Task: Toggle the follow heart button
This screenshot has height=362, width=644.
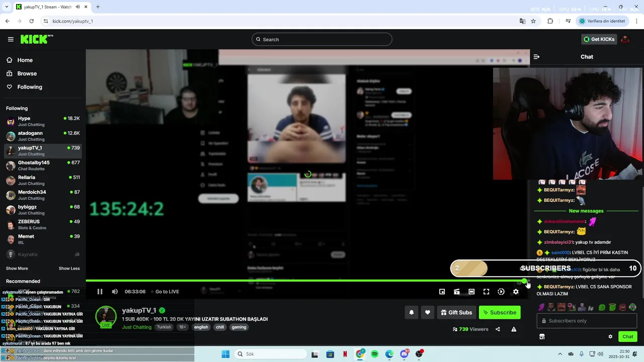Action: [428, 312]
